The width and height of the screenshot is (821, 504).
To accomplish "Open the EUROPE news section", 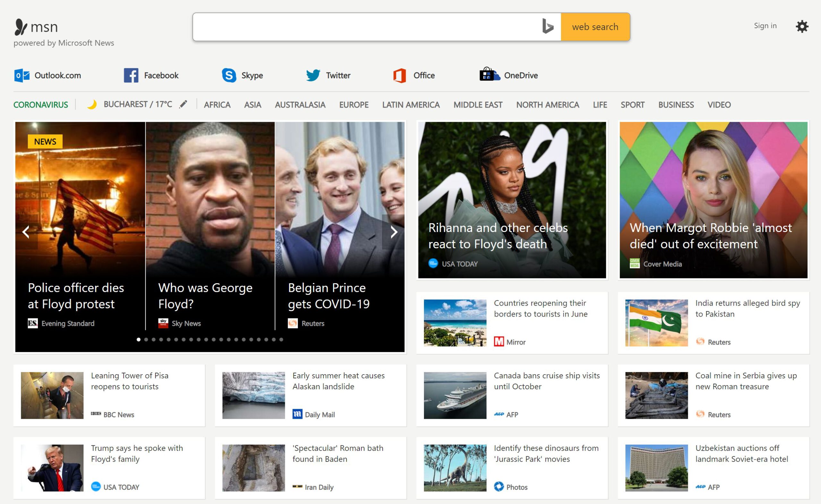I will coord(354,105).
